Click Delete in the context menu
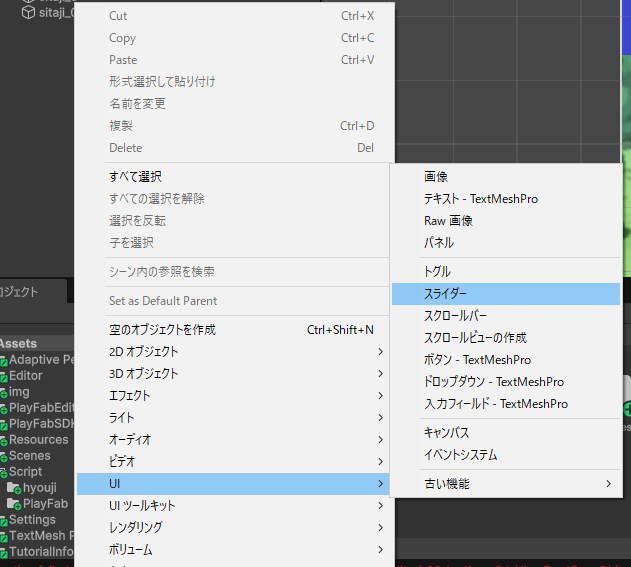 234,148
